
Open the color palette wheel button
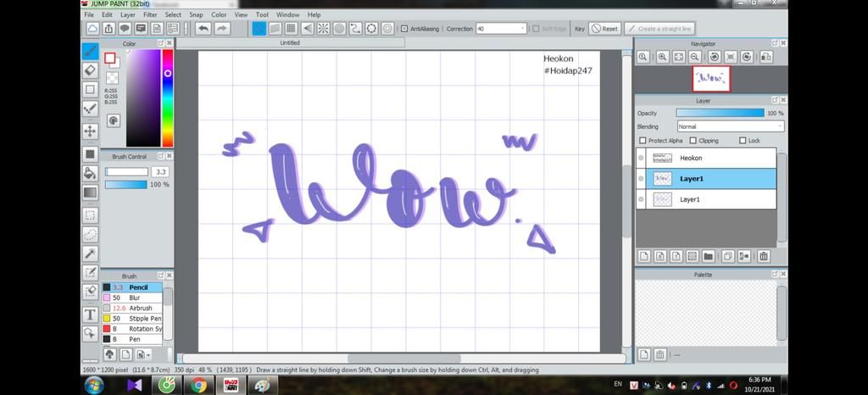113,120
